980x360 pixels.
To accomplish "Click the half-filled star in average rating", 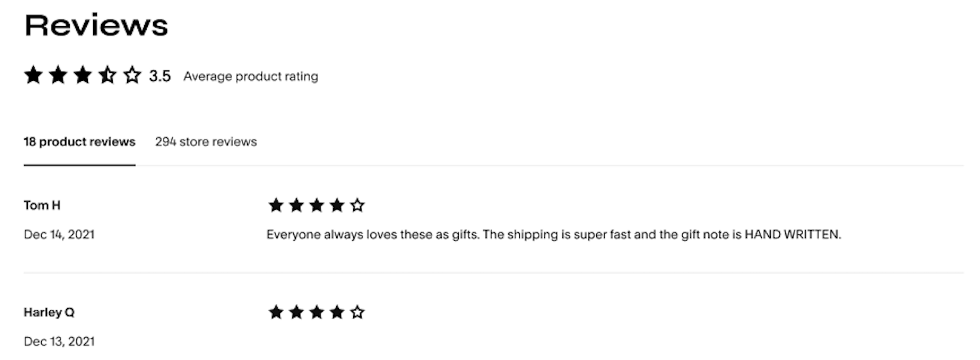I will click(108, 76).
